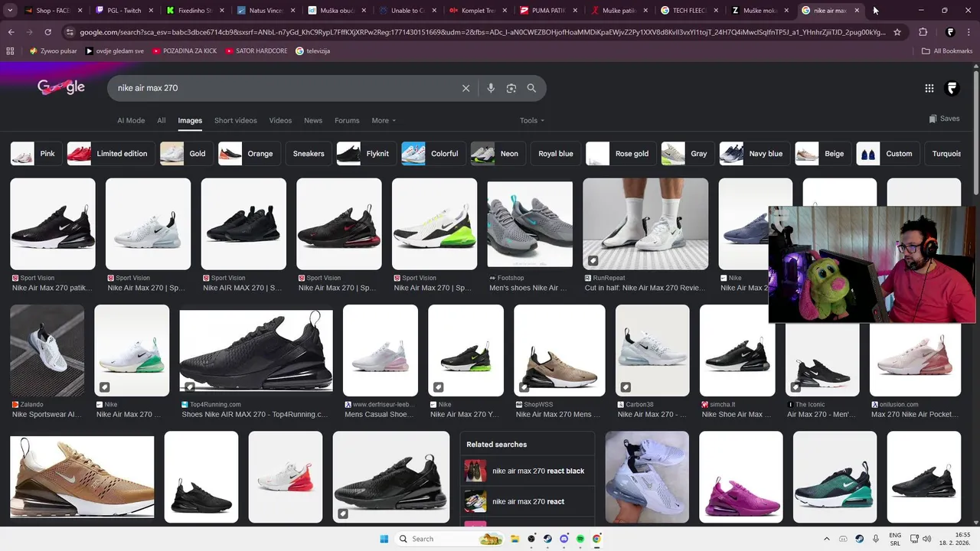Viewport: 980px width, 551px height.
Task: Click the address bar URL
Action: (482, 32)
